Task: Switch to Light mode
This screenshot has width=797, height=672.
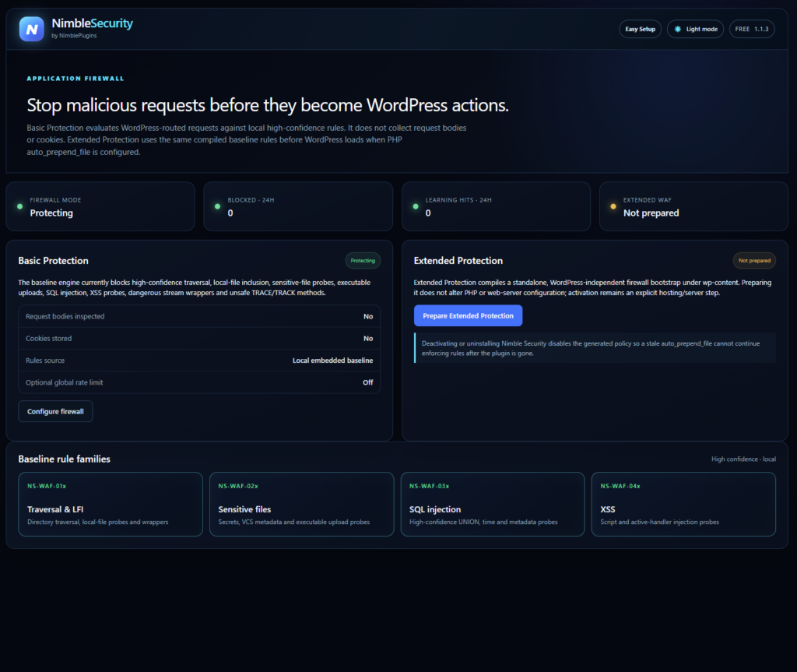Action: (x=695, y=29)
